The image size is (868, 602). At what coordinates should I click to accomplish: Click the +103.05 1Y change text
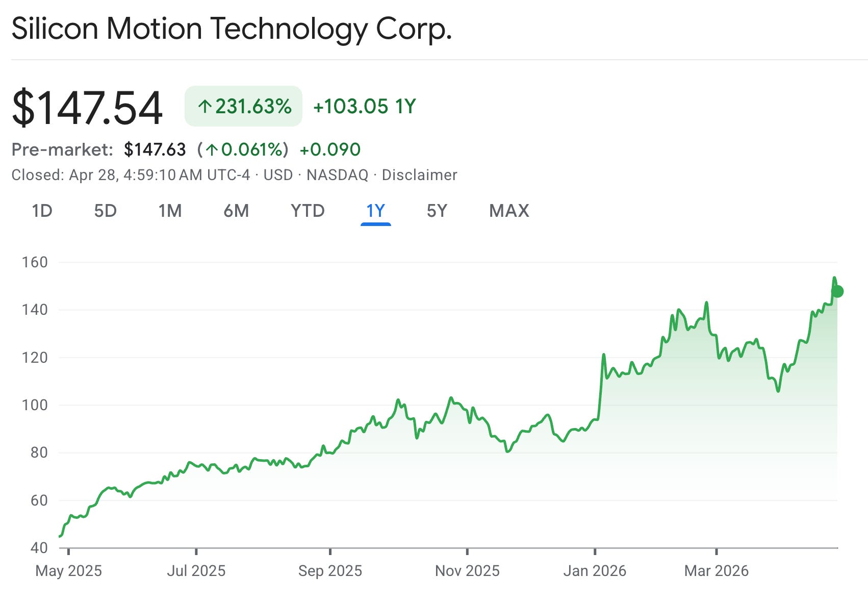pyautogui.click(x=365, y=107)
